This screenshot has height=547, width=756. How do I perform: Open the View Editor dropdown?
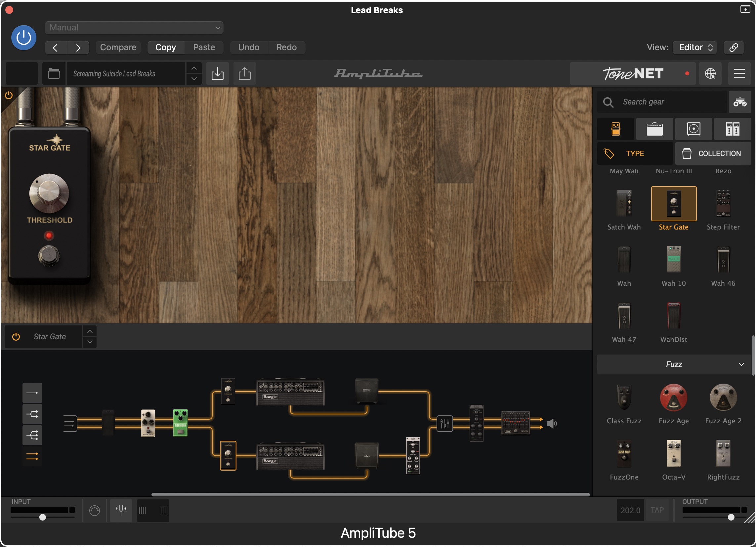tap(695, 47)
